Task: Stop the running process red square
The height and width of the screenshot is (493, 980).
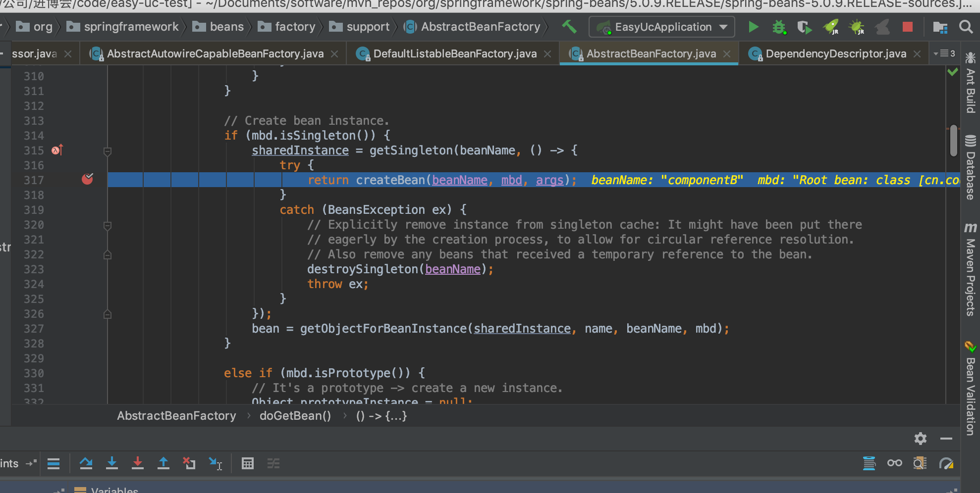Action: (x=908, y=27)
